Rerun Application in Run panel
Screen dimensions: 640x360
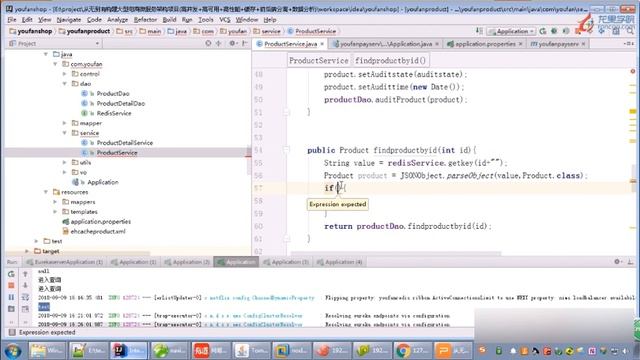[11, 274]
